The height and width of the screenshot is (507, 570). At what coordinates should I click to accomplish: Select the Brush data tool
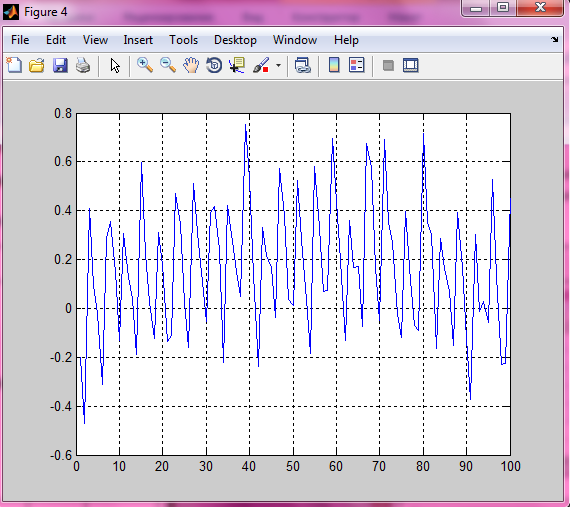click(x=261, y=65)
